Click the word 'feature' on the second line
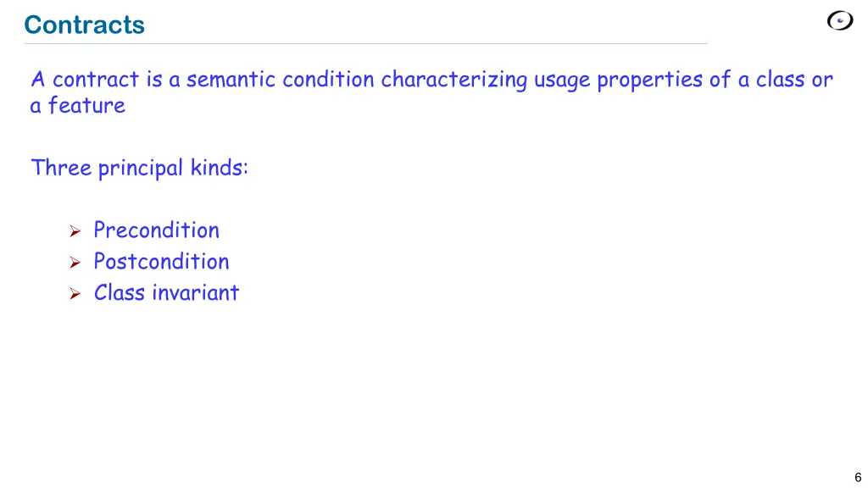 tap(86, 106)
